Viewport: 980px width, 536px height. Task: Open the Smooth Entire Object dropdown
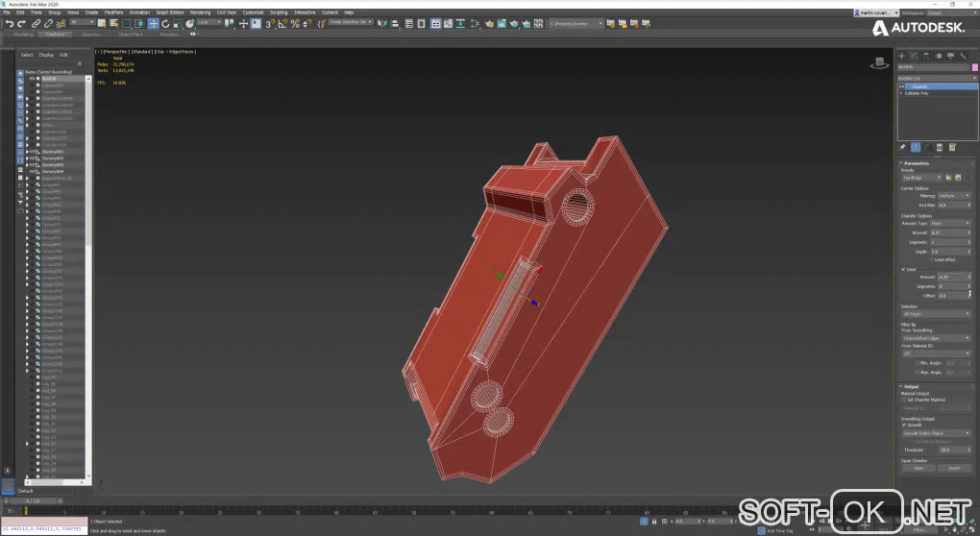[x=936, y=433]
